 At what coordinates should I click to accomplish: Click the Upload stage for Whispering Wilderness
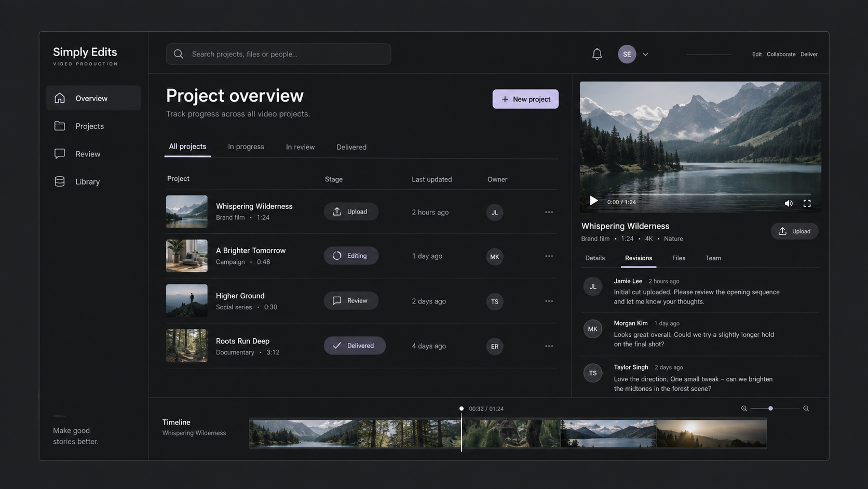[x=351, y=212]
